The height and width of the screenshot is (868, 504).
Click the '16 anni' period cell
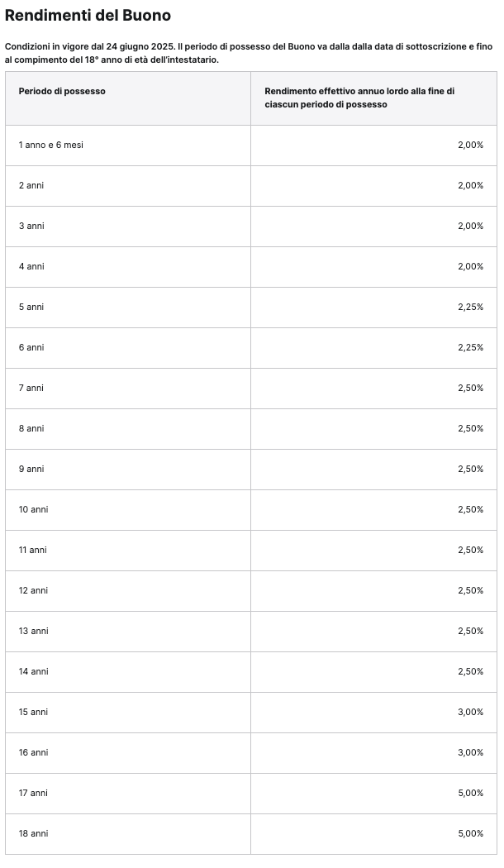point(33,752)
